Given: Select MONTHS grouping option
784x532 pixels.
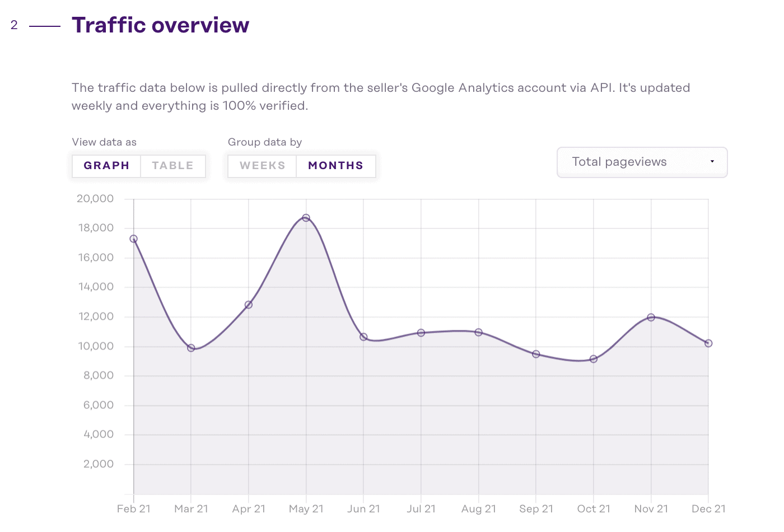Looking at the screenshot, I should 335,165.
